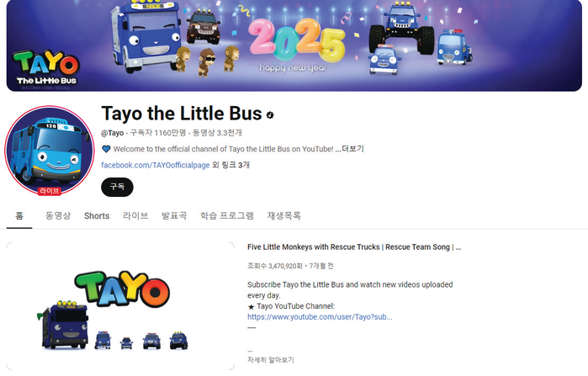The image size is (588, 376).
Task: Open the 학습 프로그램 tab
Action: coord(227,216)
